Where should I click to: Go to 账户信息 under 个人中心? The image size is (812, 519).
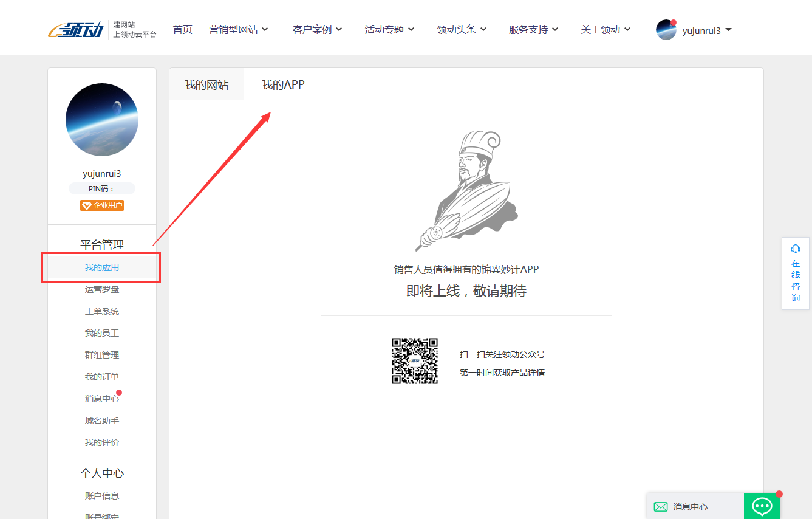(x=101, y=495)
